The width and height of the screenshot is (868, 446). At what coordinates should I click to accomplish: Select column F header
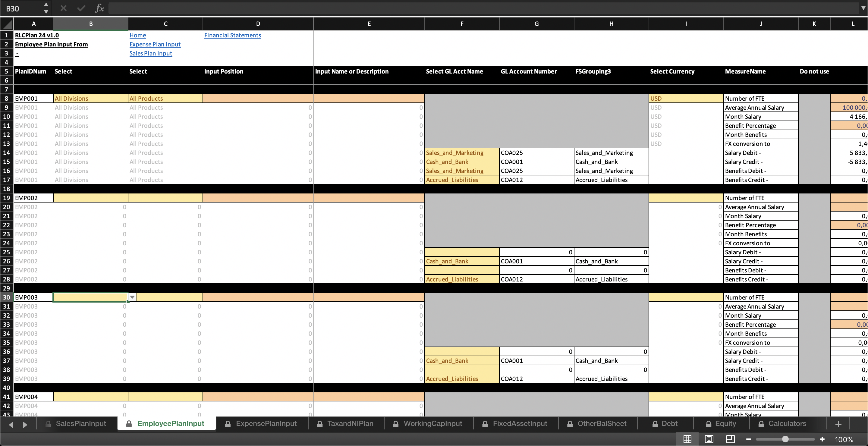pos(462,24)
